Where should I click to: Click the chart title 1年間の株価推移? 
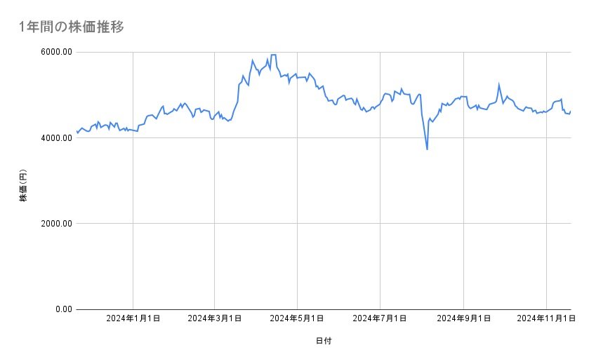click(72, 27)
